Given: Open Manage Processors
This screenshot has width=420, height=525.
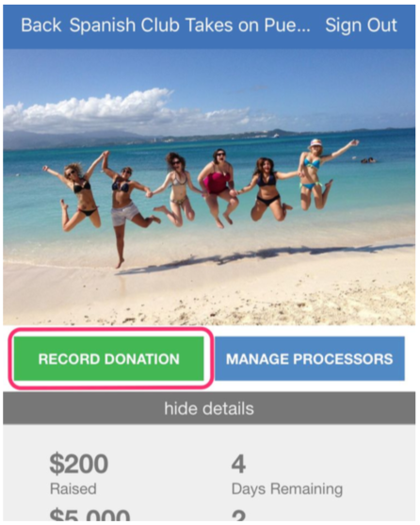Looking at the screenshot, I should point(310,358).
